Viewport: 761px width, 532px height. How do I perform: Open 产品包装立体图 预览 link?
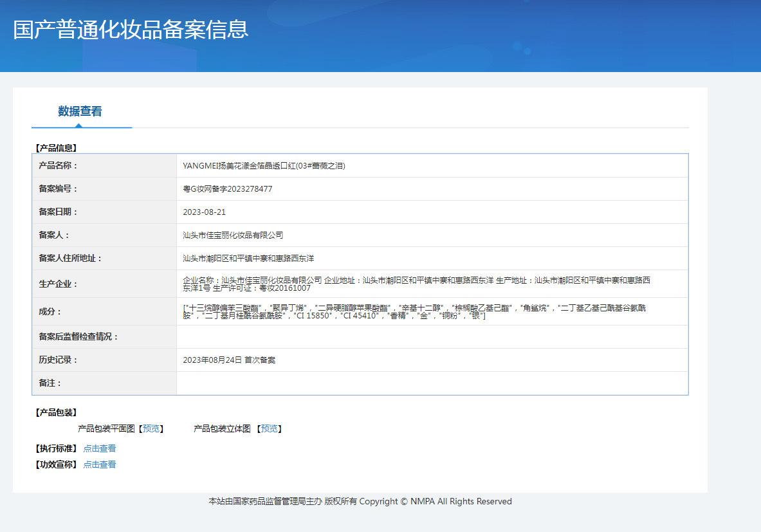click(270, 428)
